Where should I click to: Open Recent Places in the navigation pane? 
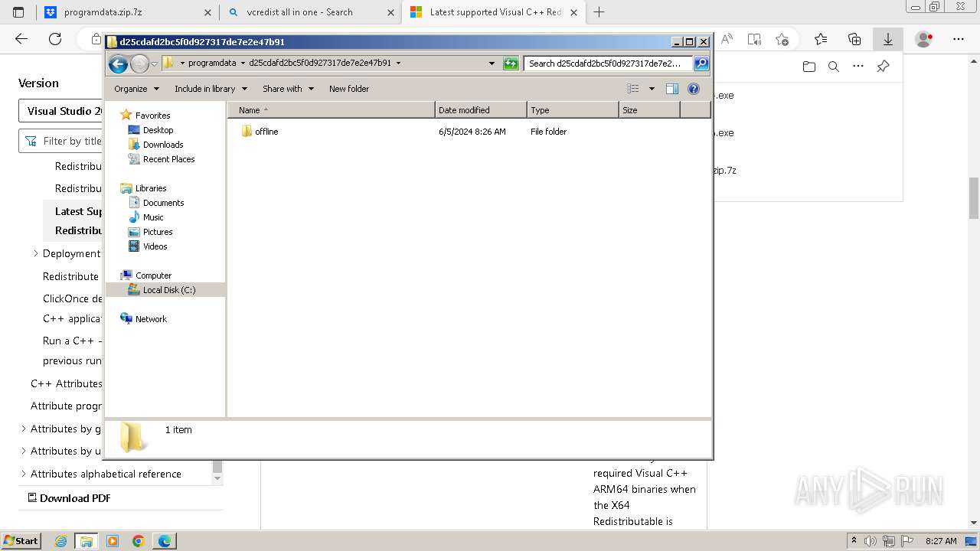(168, 159)
